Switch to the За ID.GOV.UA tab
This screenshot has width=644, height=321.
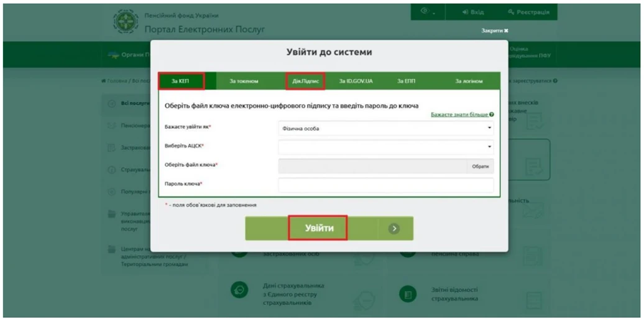356,81
